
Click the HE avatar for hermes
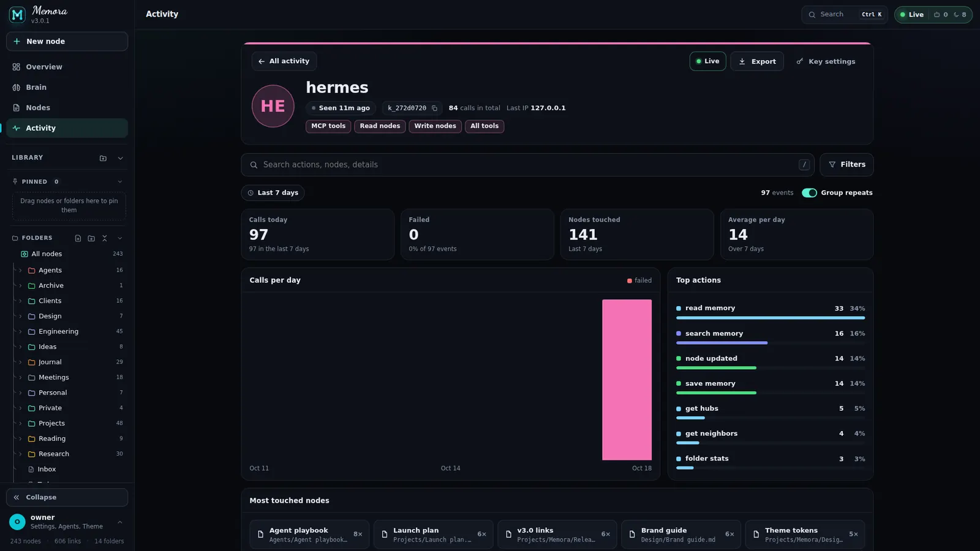pos(273,106)
